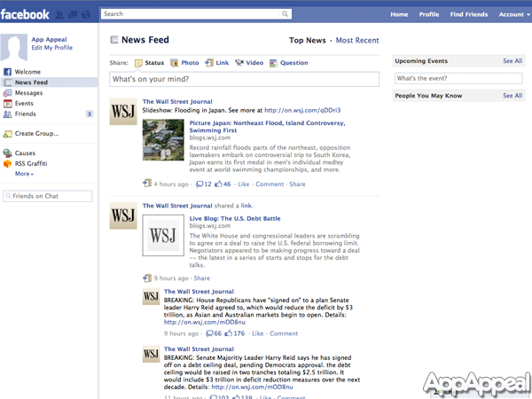Screen dimensions: 532x399
Task: Switch to Top News feed
Action: (x=308, y=41)
